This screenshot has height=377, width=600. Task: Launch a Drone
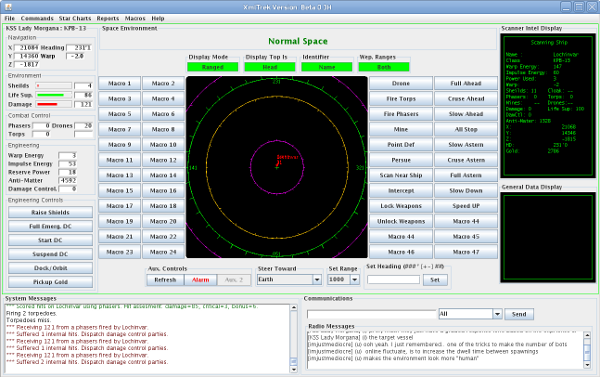point(401,83)
